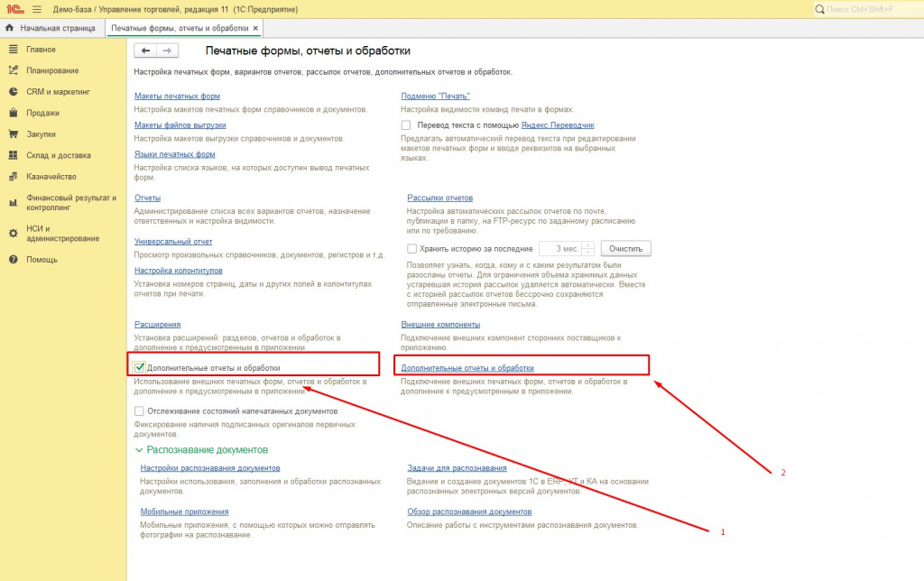The image size is (924, 581).
Task: Open the Подменю "Печать" link
Action: coord(436,96)
